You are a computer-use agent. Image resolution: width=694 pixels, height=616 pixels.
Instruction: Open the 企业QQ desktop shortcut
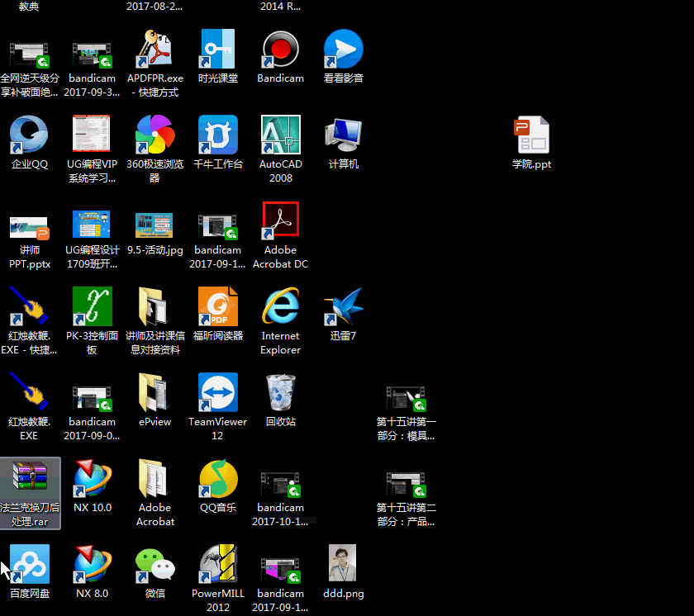pyautogui.click(x=29, y=142)
